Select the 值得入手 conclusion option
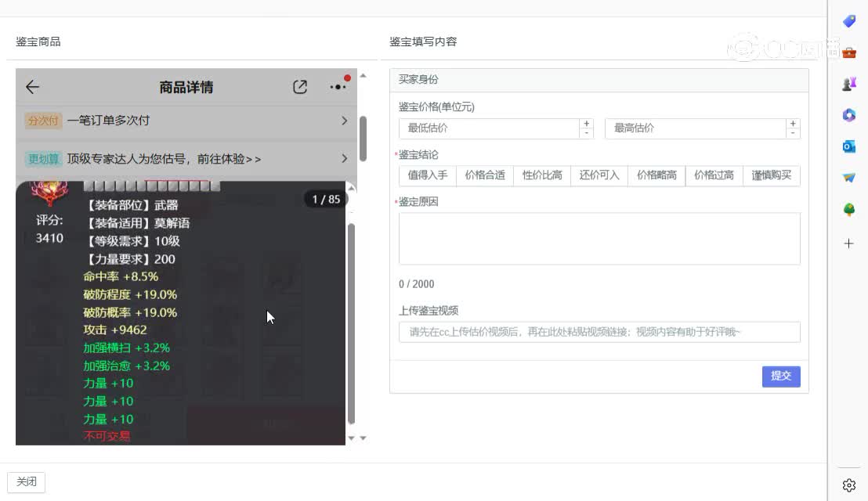The height and width of the screenshot is (501, 868). 427,175
